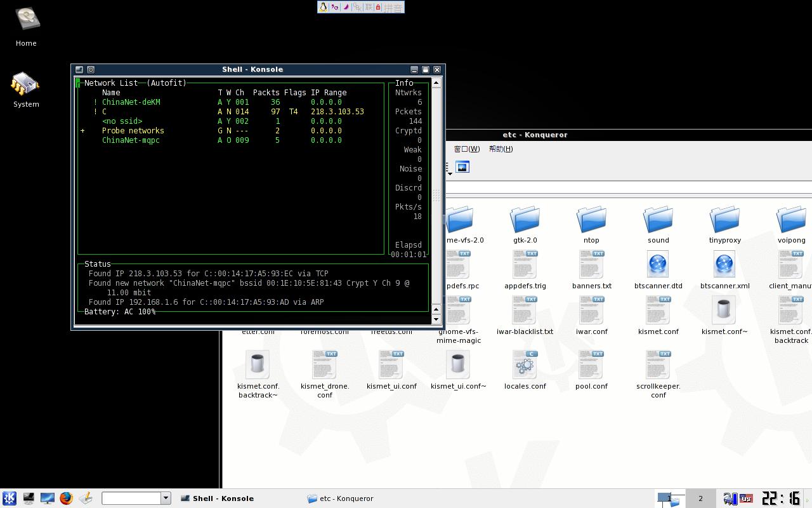Image resolution: width=812 pixels, height=508 pixels.
Task: Expand the run command combo box dropdown
Action: tap(166, 498)
